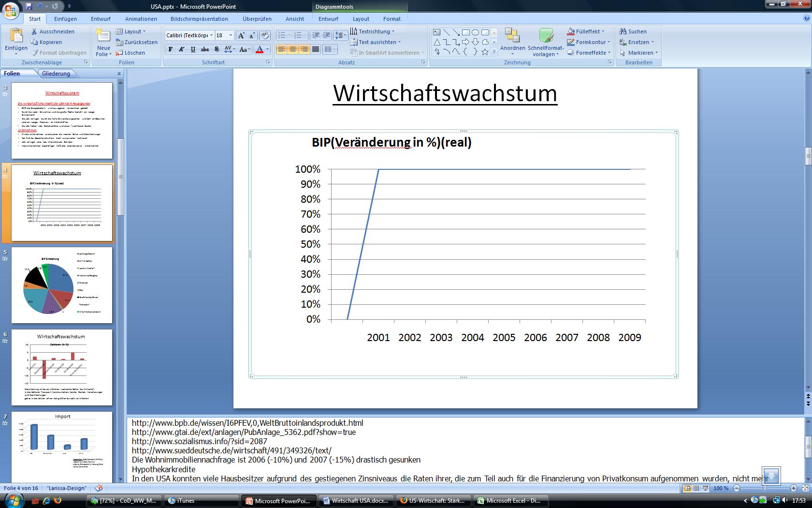Viewport: 812px width, 508px height.
Task: Align text left
Action: (282, 49)
